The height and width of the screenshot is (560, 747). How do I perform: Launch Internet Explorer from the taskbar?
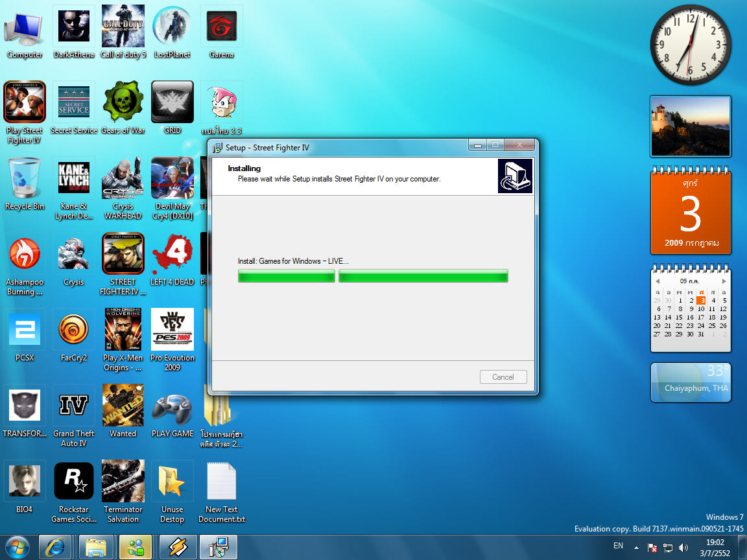[x=54, y=547]
